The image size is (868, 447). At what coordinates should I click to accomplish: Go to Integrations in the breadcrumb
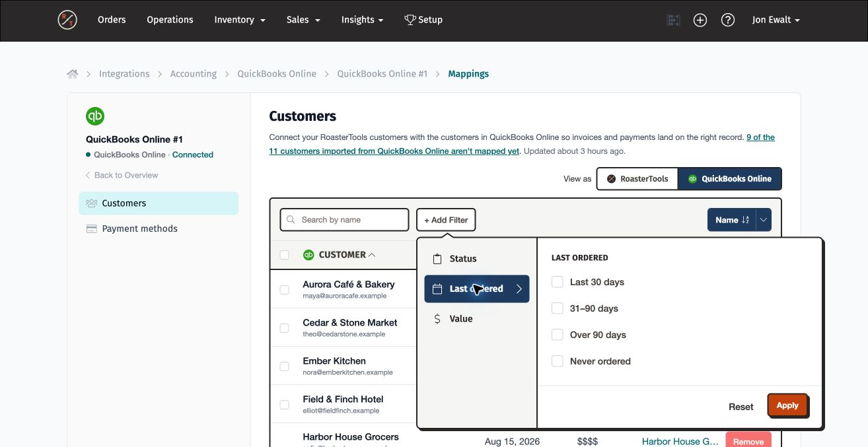pos(124,74)
